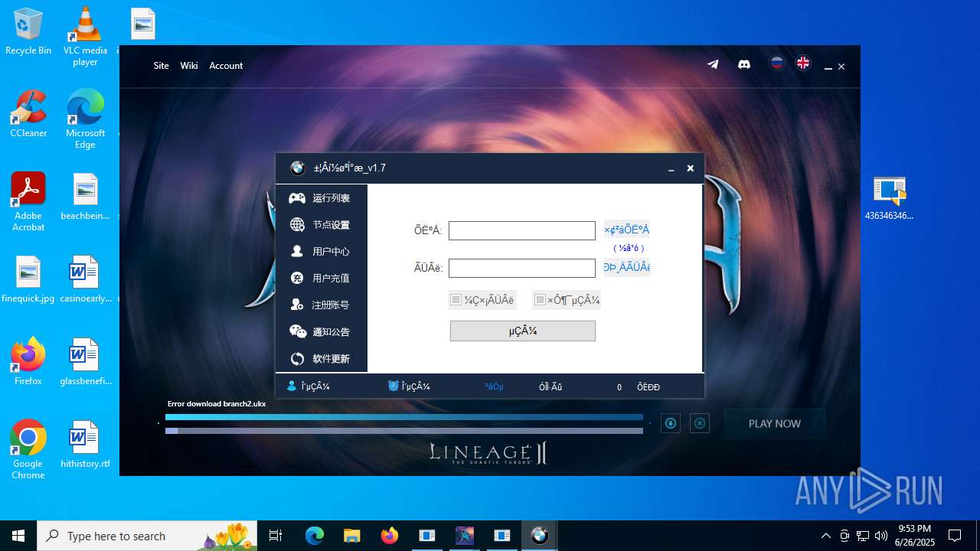This screenshot has width=980, height=551.
Task: Open the notification center
Action: [x=955, y=536]
